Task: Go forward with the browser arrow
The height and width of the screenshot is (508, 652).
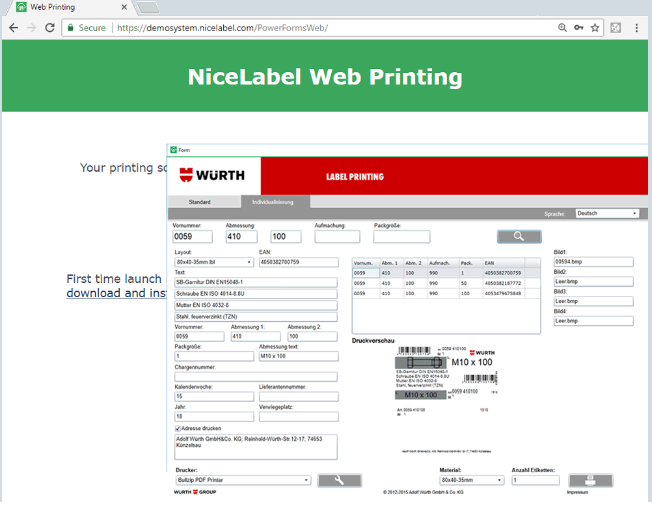Action: (31, 28)
